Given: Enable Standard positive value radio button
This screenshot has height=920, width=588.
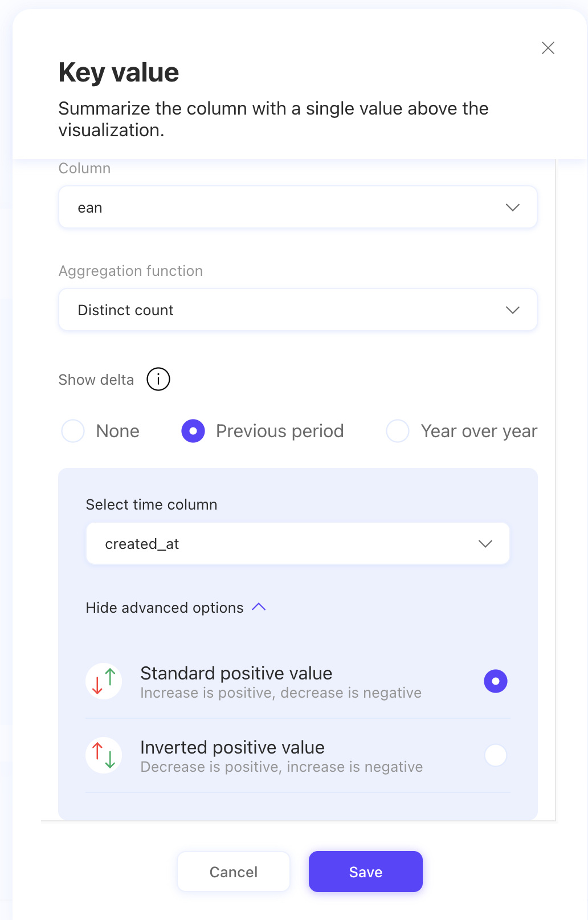Looking at the screenshot, I should pyautogui.click(x=496, y=681).
